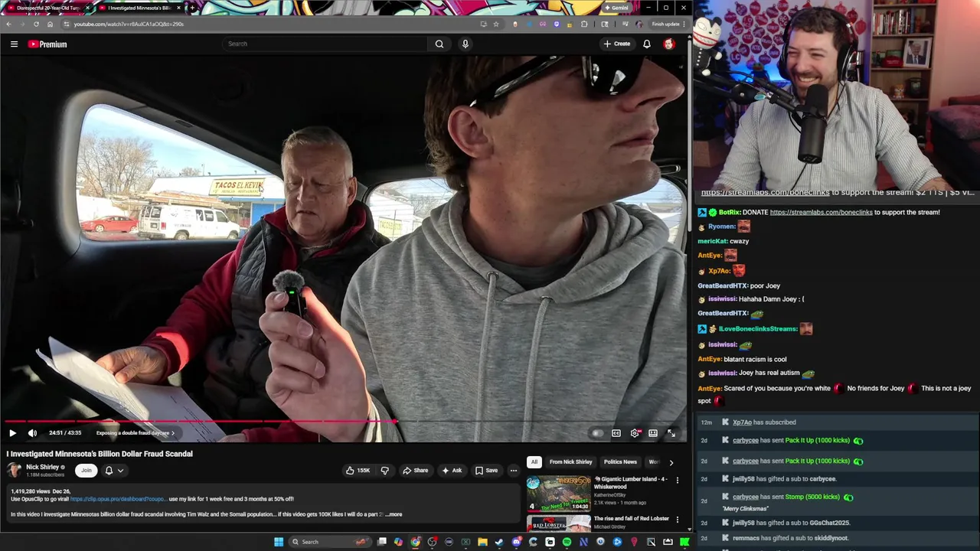Go to browser home page
Viewport: 980px width, 551px height.
click(x=50, y=24)
